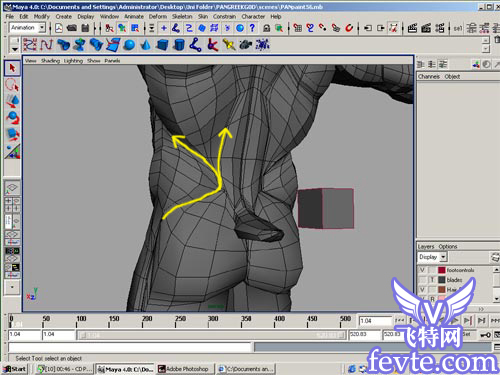Viewport: 500px width, 375px height.
Task: Choose the Move tool
Action: [12, 101]
